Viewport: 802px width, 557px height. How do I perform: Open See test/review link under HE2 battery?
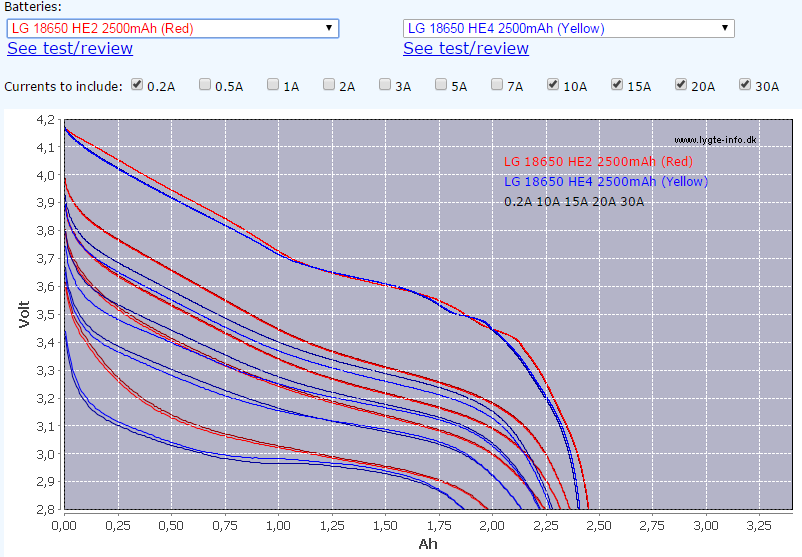pyautogui.click(x=70, y=48)
